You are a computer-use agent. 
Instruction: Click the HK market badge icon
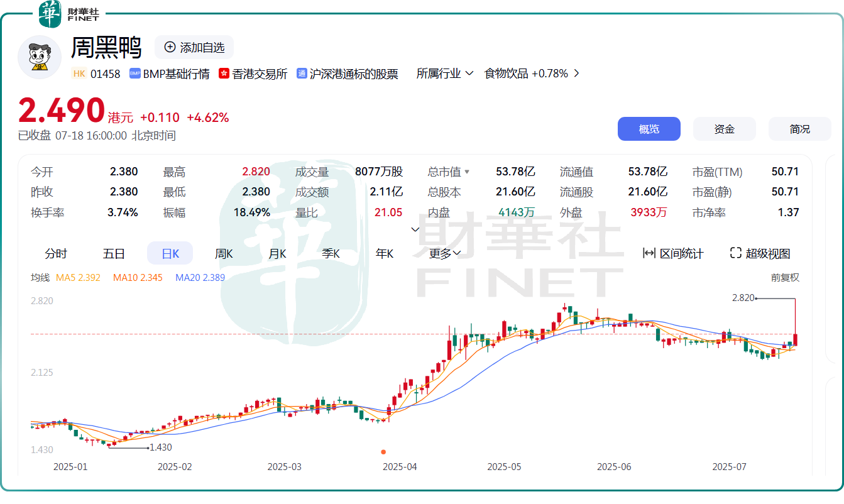click(79, 74)
